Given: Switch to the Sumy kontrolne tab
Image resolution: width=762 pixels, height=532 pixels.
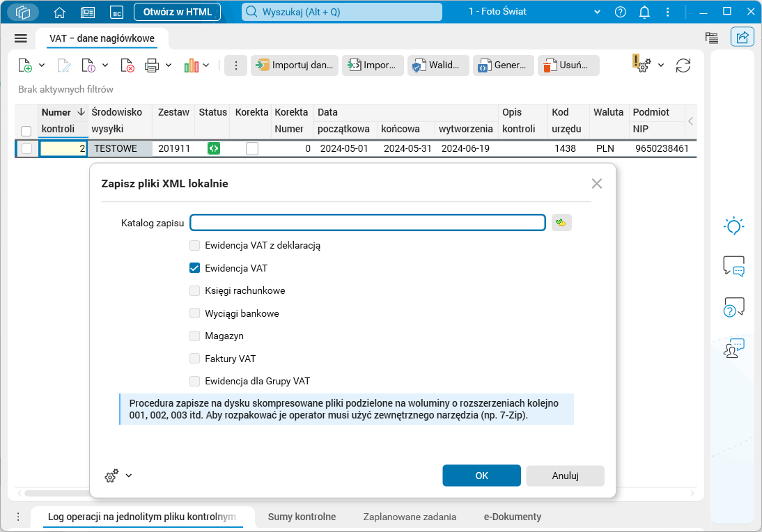Looking at the screenshot, I should click(x=302, y=517).
